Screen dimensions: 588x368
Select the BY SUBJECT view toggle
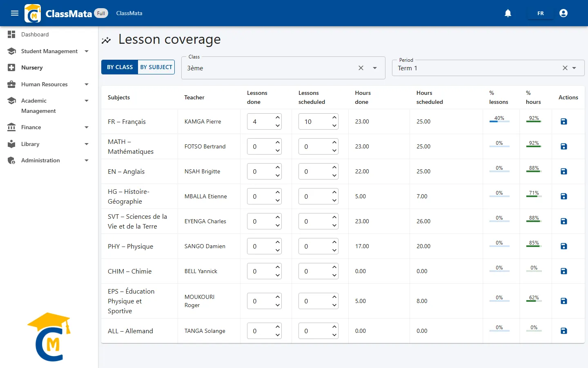point(156,67)
